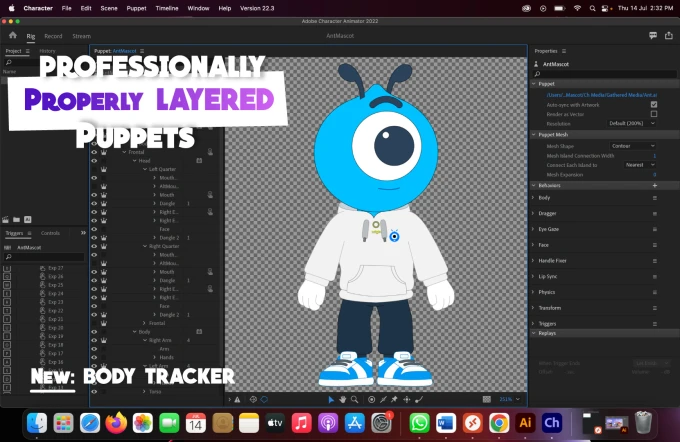
Task: Switch to the Stream workspace tab
Action: 82,36
